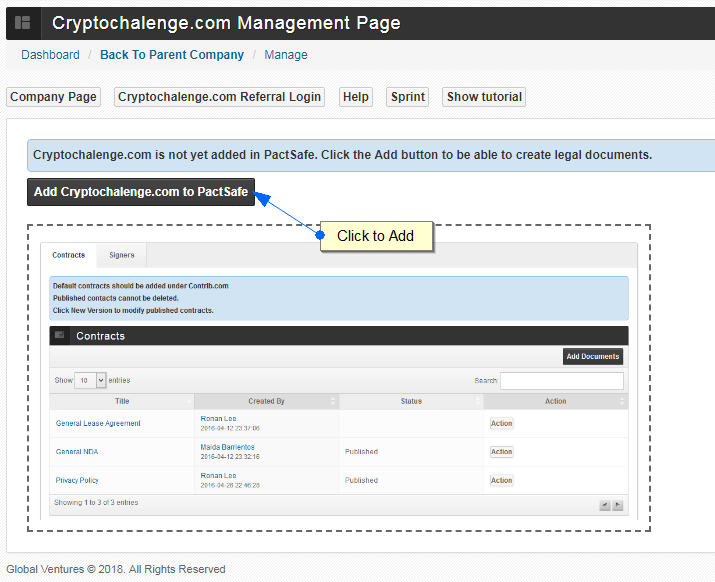Open the General NDA contract
The image size is (715, 582).
click(77, 452)
